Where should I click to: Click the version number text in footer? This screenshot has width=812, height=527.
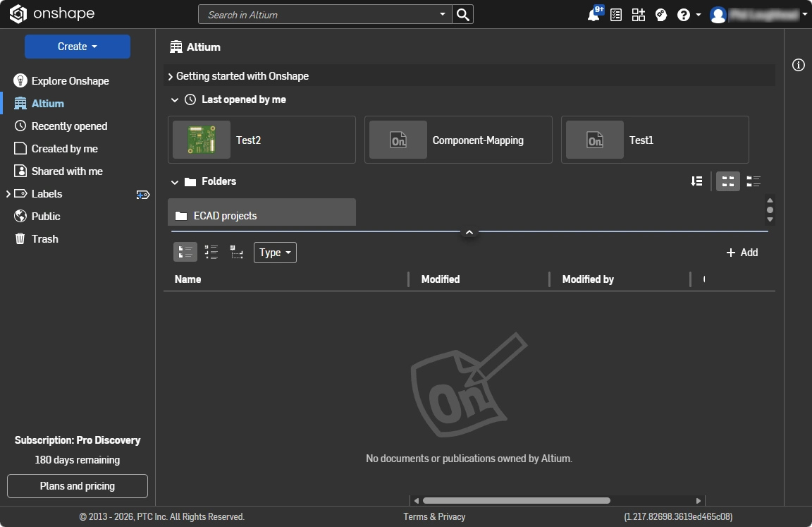pos(678,516)
